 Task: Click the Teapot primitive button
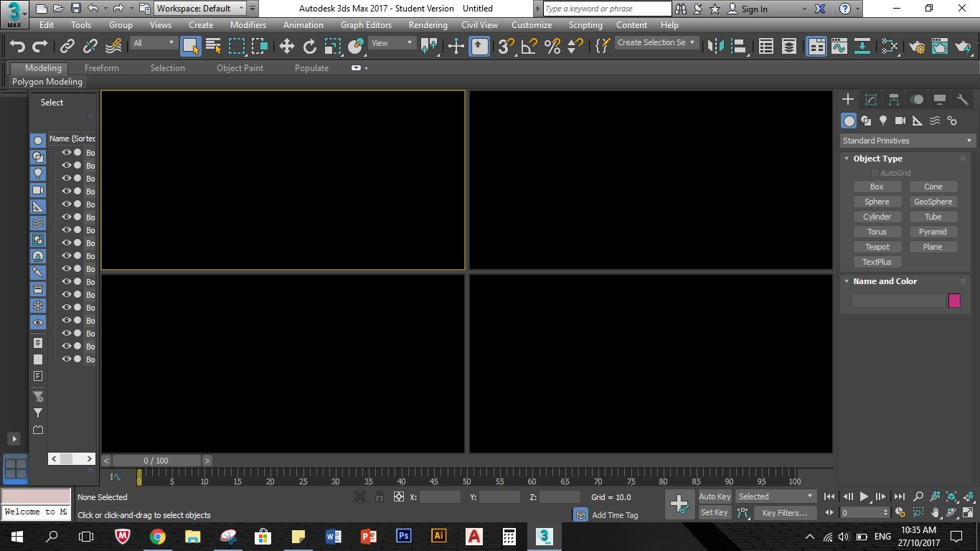point(877,247)
